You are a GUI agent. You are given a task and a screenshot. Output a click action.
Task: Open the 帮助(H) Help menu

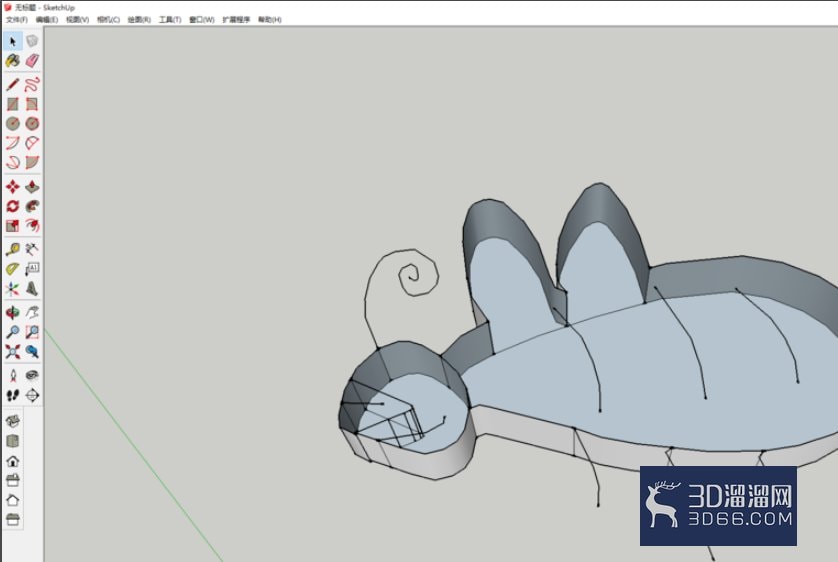(269, 20)
